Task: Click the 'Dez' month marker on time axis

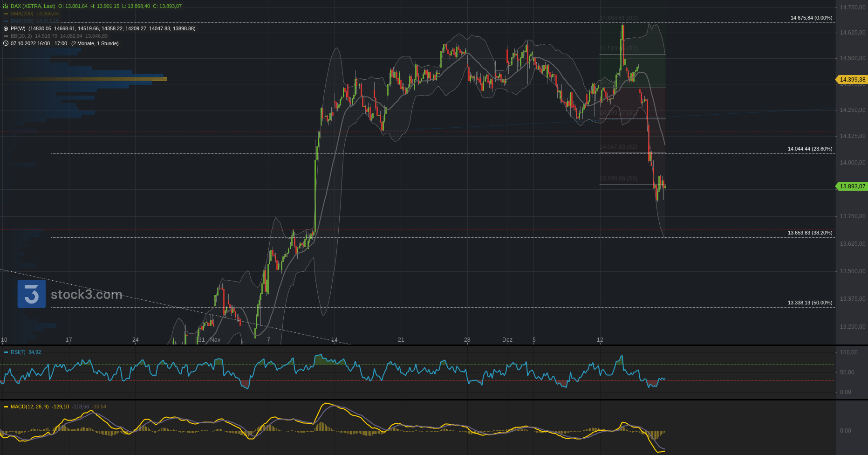Action: 507,340
